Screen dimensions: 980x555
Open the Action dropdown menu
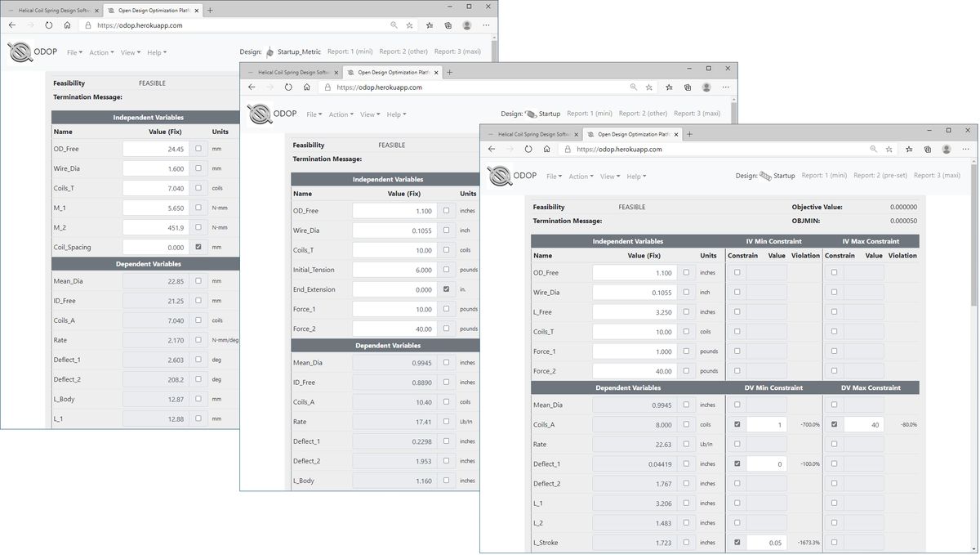click(583, 176)
